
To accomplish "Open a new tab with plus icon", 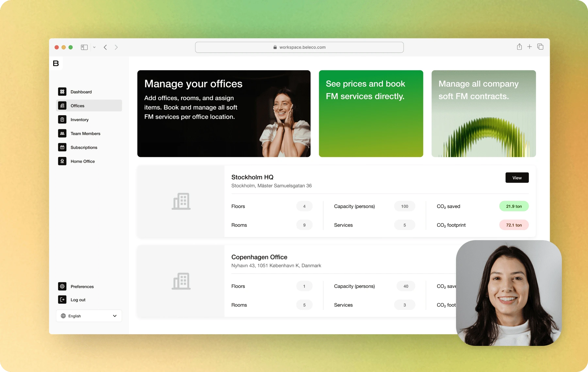I will pyautogui.click(x=530, y=47).
